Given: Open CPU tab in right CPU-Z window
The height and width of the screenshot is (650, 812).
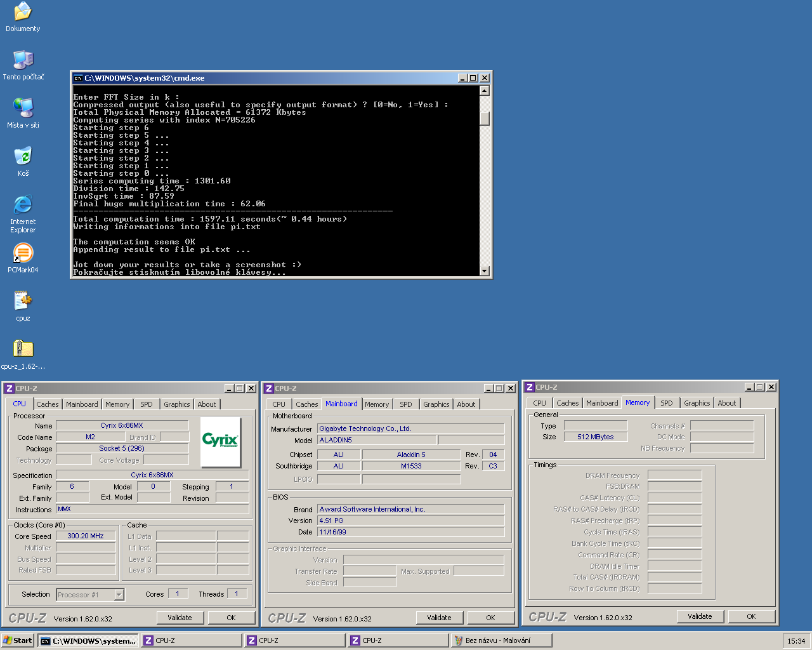Looking at the screenshot, I should tap(540, 403).
